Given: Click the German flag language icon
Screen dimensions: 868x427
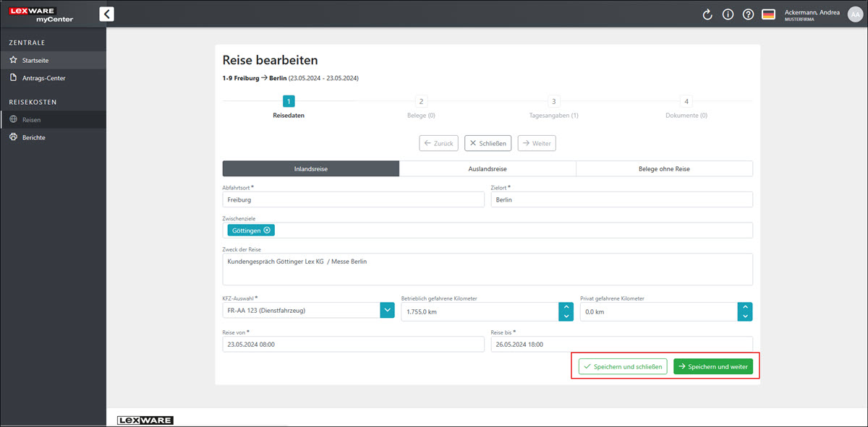Looking at the screenshot, I should [x=768, y=14].
